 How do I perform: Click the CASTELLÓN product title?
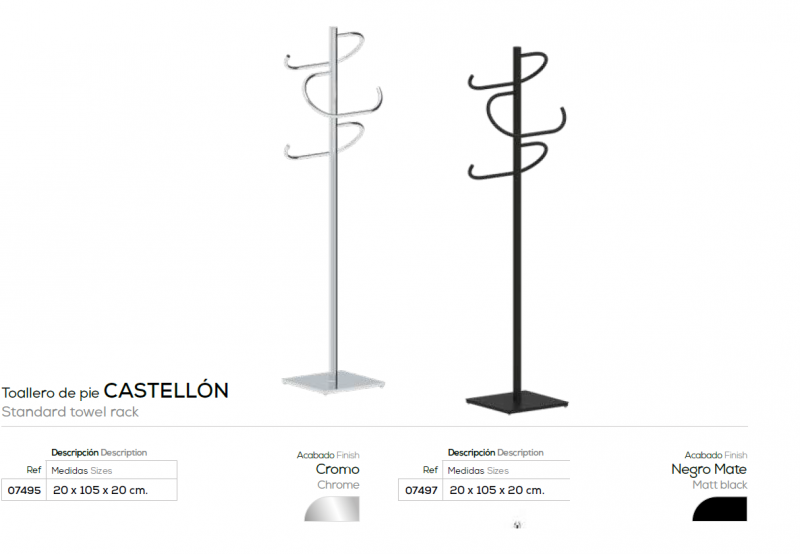[x=166, y=390]
